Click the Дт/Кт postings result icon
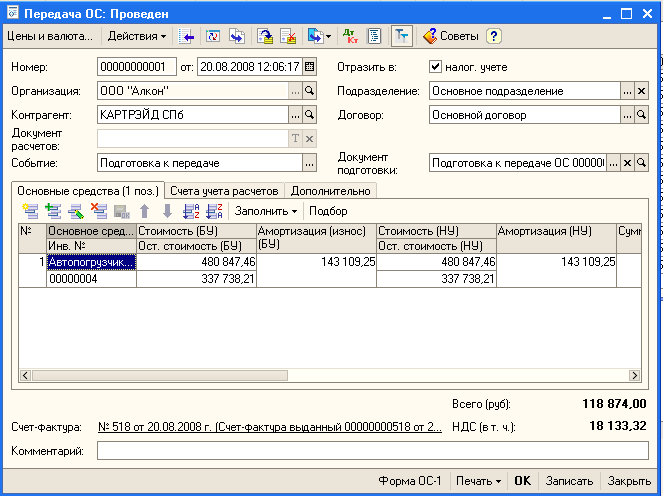Screen dimensions: 663x496 click(350, 36)
